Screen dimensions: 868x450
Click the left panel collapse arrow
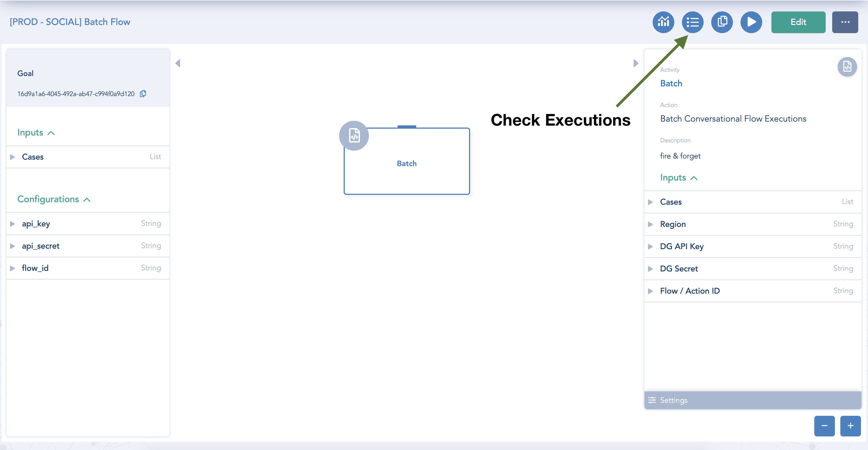click(x=178, y=63)
